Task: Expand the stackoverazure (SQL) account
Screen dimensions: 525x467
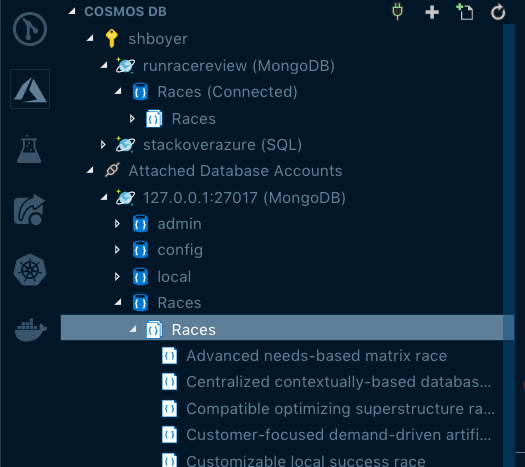Action: pyautogui.click(x=103, y=145)
